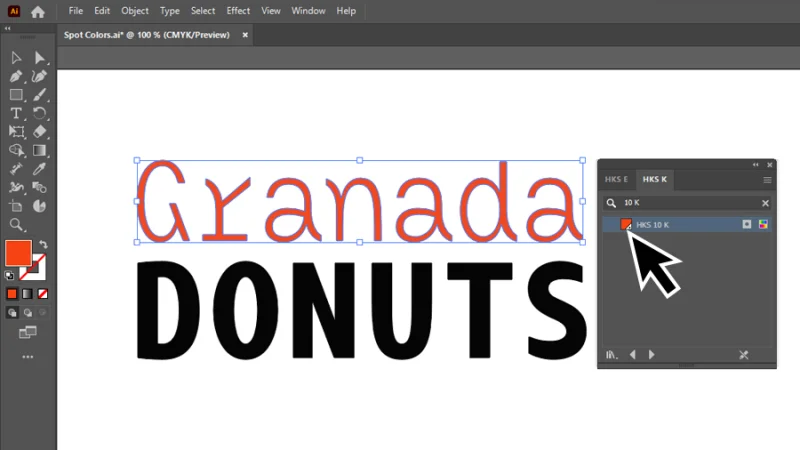Go to the Home screen icon

pos(38,11)
